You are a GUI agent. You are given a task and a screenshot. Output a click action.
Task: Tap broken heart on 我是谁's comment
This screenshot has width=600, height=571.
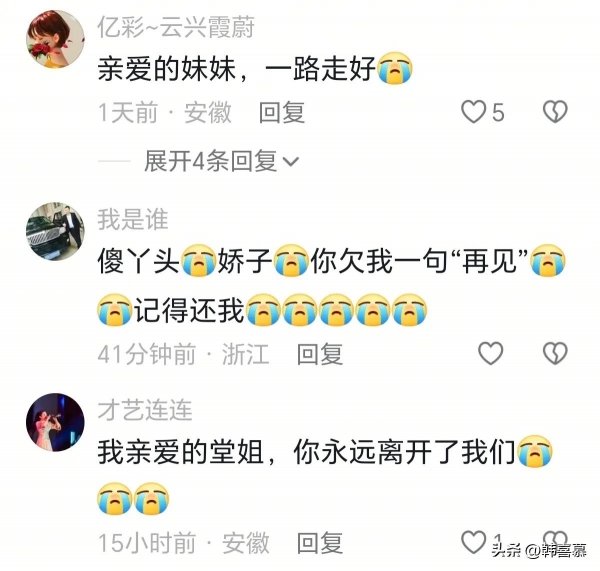[555, 353]
